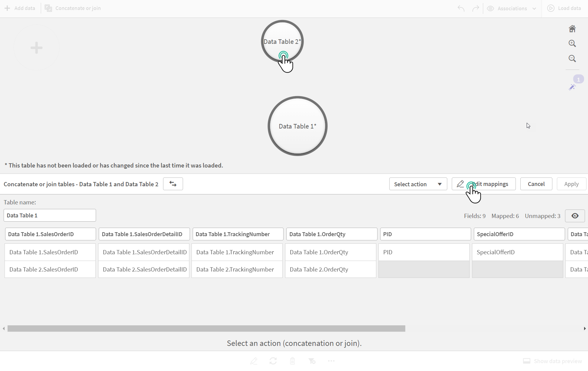This screenshot has height=371, width=588.
Task: Click the Apply button
Action: pos(572,184)
